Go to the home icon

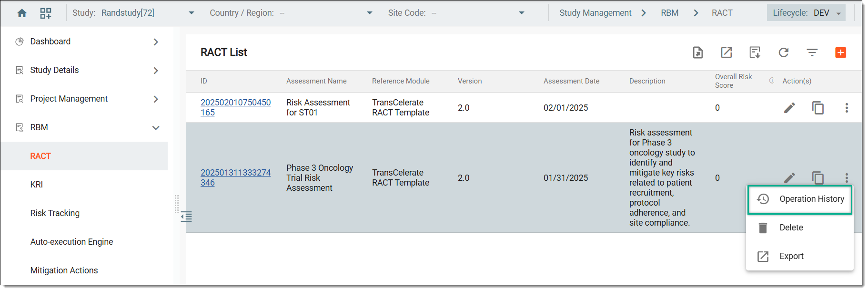pyautogui.click(x=22, y=13)
